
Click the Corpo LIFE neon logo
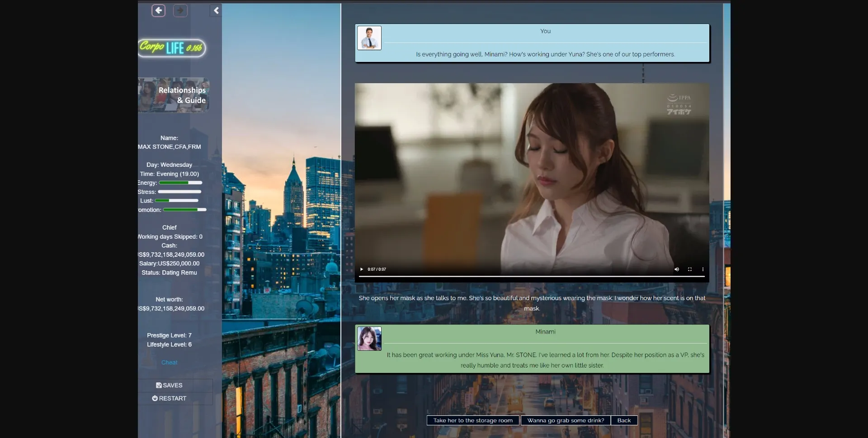171,47
